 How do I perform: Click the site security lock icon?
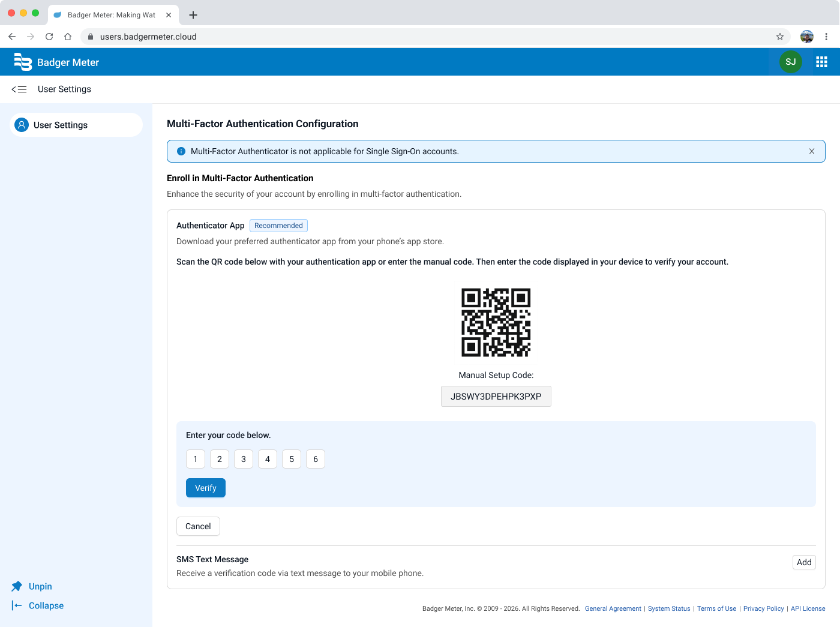[91, 37]
